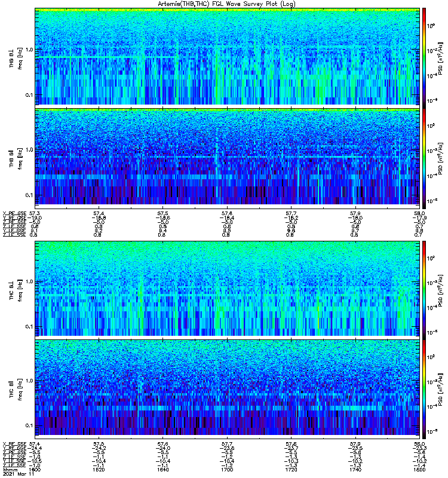Click the 'THC B⊥ freq [Hz]' y-axis label

point(16,290)
